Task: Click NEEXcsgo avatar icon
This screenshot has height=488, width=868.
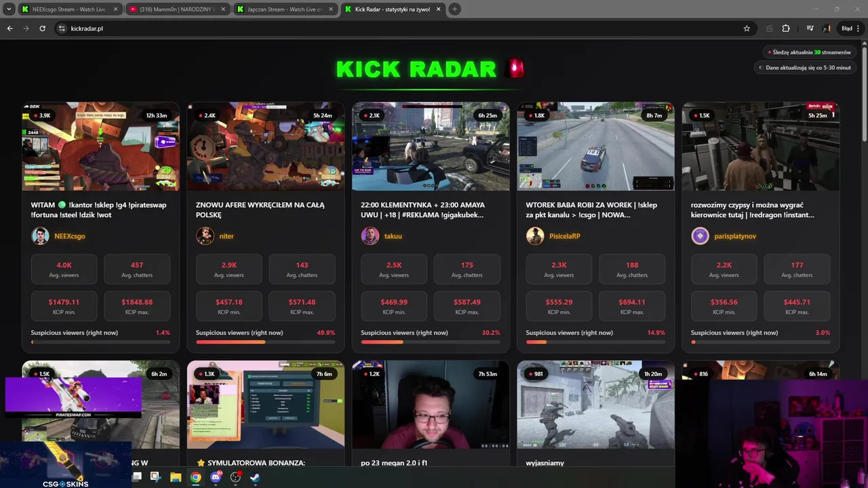Action: point(40,236)
